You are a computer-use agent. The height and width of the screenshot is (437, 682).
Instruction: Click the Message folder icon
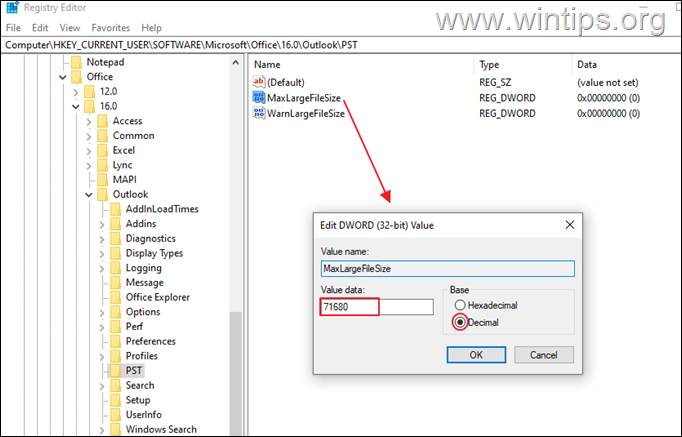click(115, 283)
